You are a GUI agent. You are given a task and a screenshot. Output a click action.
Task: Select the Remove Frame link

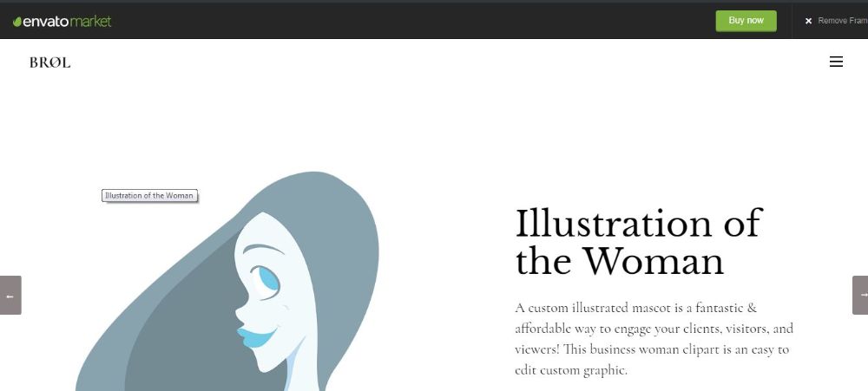pos(843,21)
